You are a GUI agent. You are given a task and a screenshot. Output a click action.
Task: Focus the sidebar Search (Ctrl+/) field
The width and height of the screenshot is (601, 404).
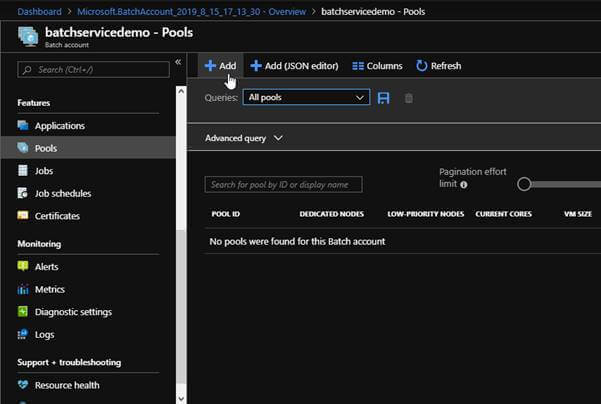[93, 70]
